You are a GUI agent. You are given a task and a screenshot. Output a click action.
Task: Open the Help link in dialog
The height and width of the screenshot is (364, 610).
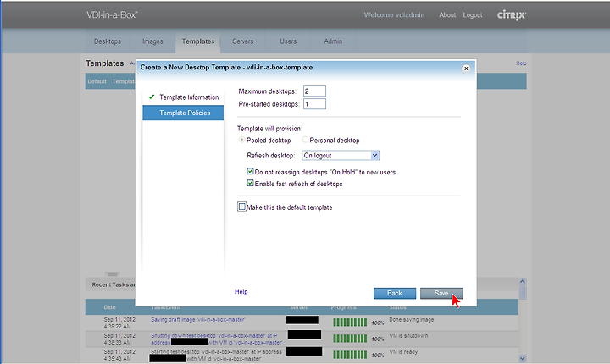[x=241, y=292]
